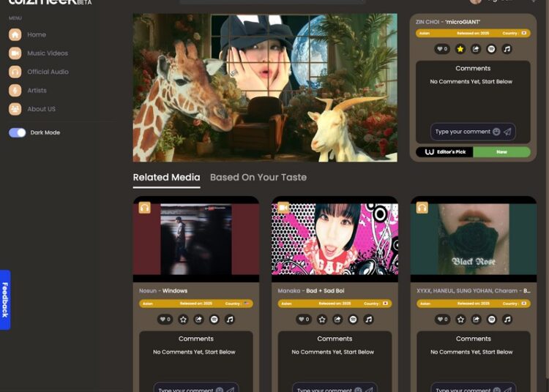Screen dimensions: 549x392
Task: Open microGIANT on Spotify icon
Action: (x=492, y=49)
